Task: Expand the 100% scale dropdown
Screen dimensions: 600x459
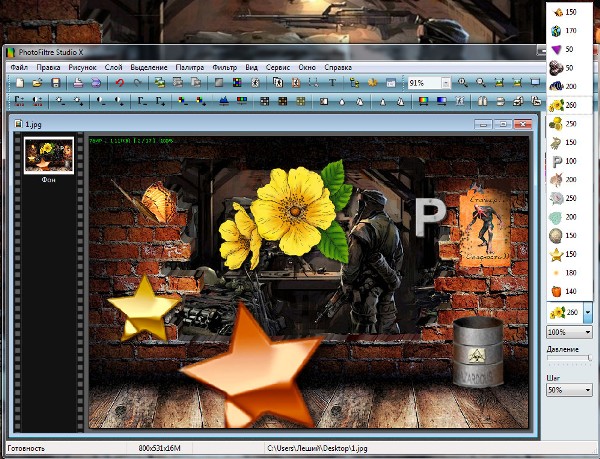Action: (x=589, y=331)
